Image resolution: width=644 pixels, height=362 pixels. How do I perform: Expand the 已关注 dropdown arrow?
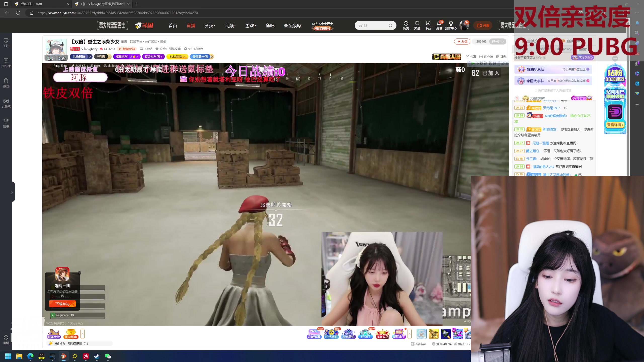coord(503,41)
